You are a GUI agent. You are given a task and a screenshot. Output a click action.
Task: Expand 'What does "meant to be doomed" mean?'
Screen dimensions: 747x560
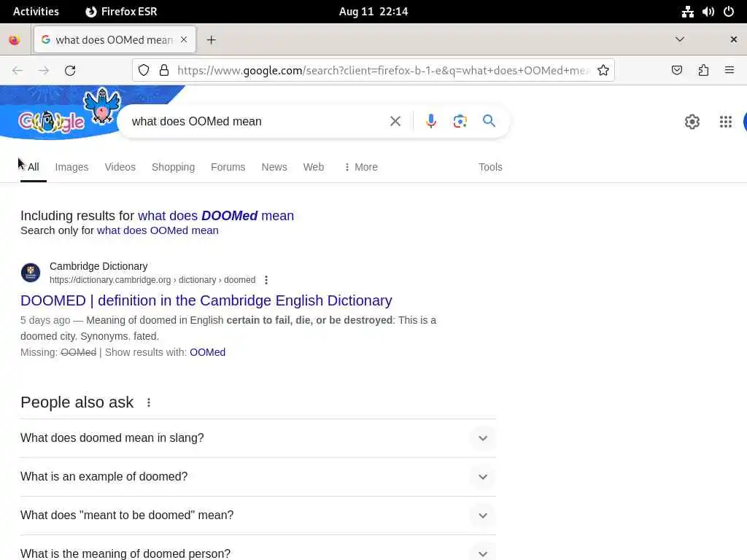coord(258,516)
